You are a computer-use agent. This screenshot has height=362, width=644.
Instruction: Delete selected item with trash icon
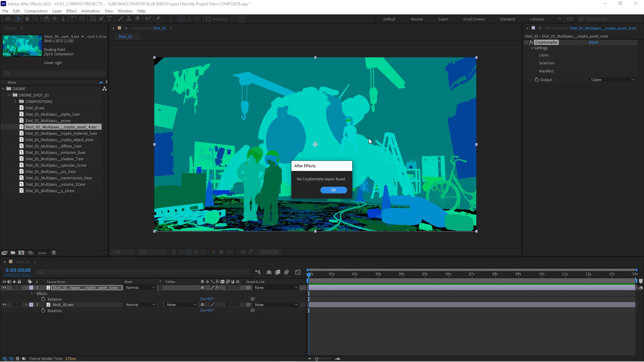[x=54, y=253]
